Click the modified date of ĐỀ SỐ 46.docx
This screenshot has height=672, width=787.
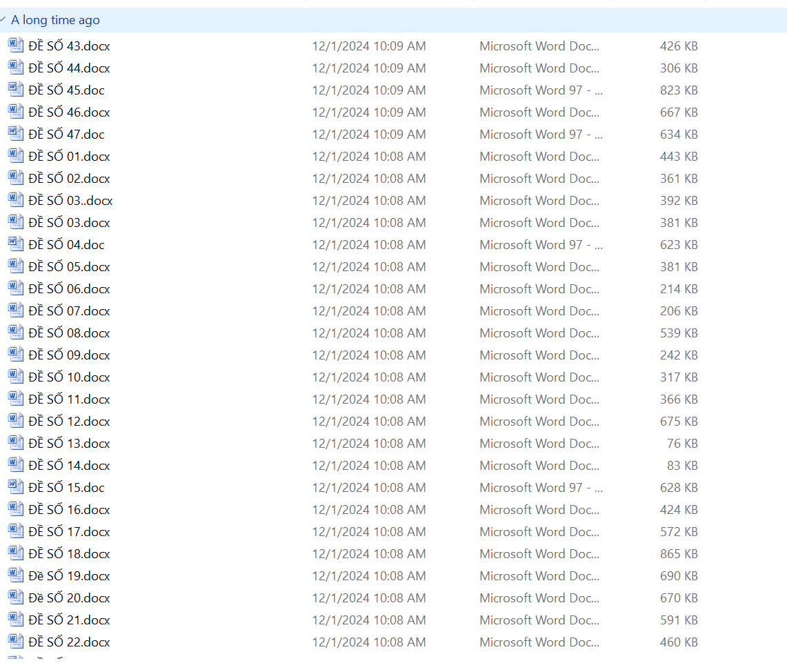coord(368,112)
